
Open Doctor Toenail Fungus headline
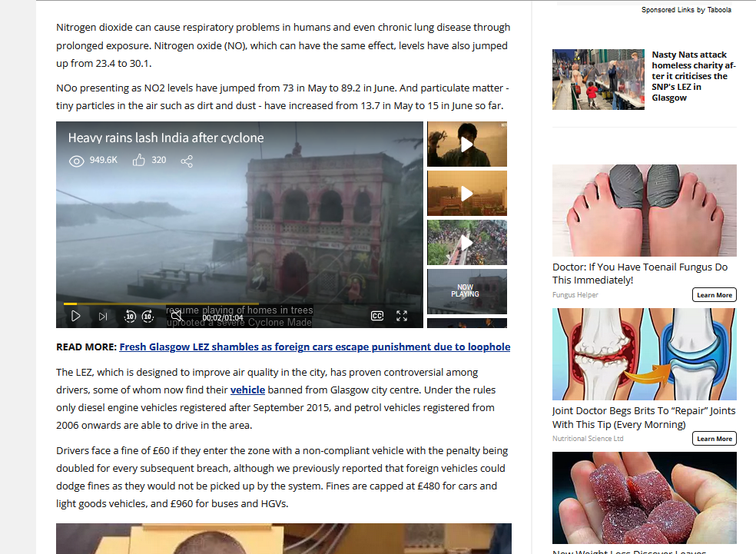click(x=640, y=274)
